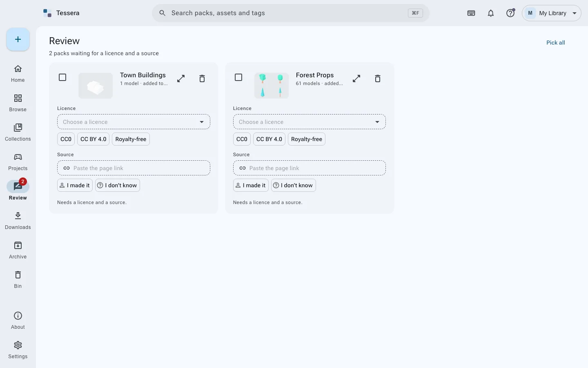Image resolution: width=588 pixels, height=368 pixels.
Task: Click the Review page heading
Action: point(65,41)
